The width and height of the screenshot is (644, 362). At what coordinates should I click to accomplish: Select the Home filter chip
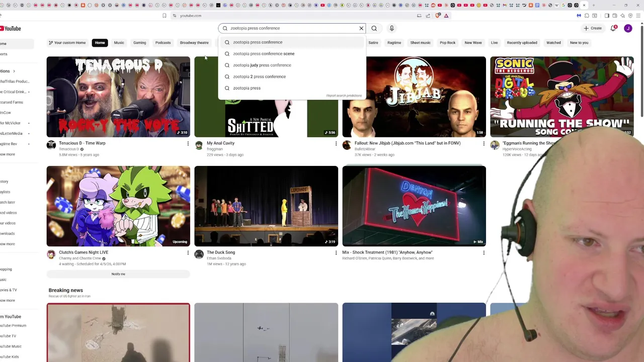click(100, 43)
